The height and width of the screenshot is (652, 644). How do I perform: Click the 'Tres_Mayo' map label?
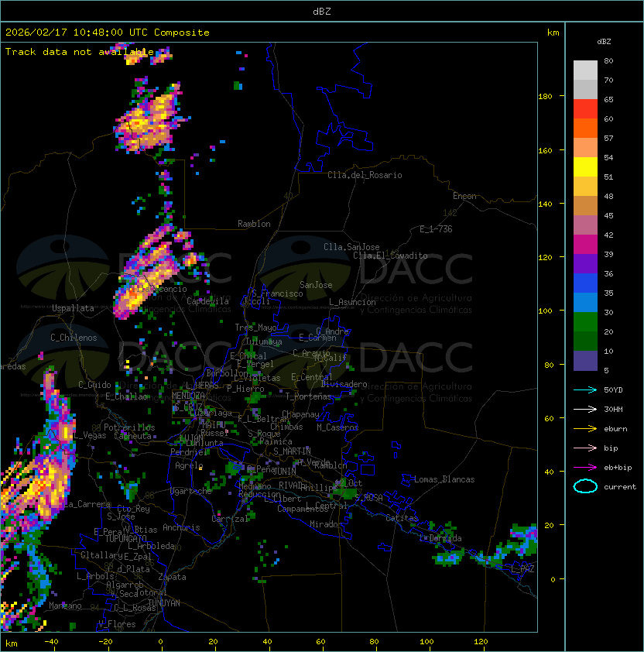255,328
